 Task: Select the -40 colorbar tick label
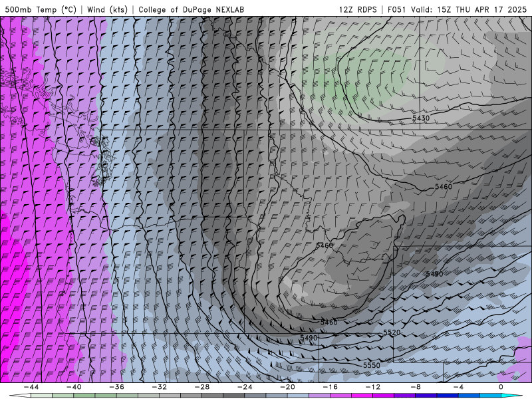point(74,387)
